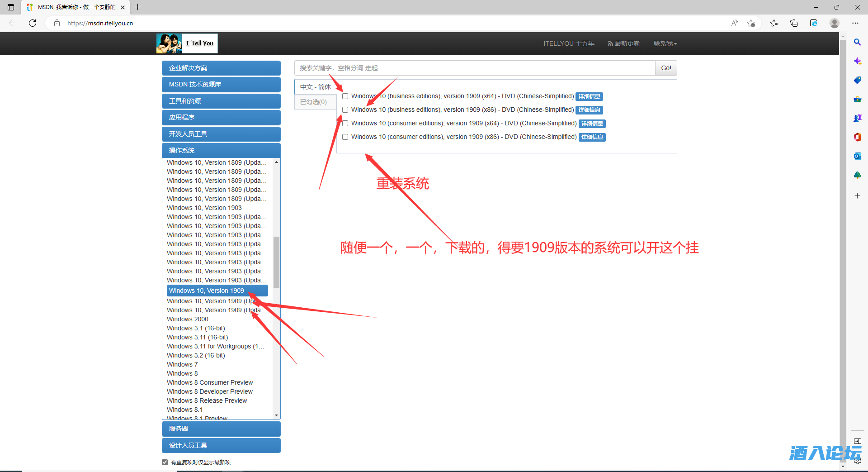Expand the 设计人员工具 category
This screenshot has height=472, width=868.
[x=221, y=445]
